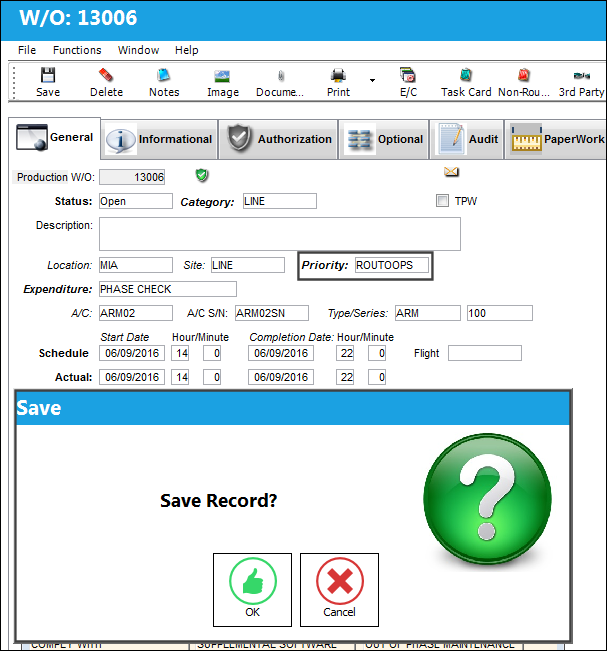The height and width of the screenshot is (651, 607).
Task: Click the Schedule start hour field
Action: pos(180,353)
